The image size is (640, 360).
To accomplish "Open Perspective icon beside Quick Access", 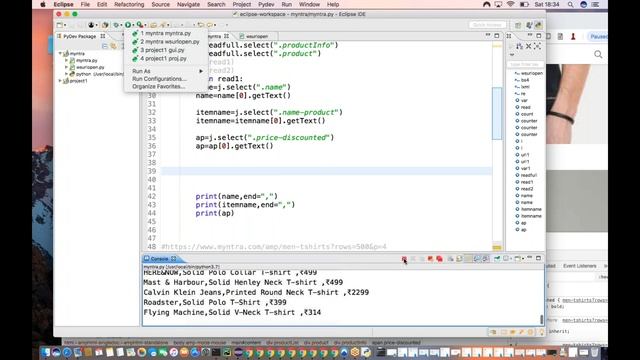I will (x=518, y=25).
